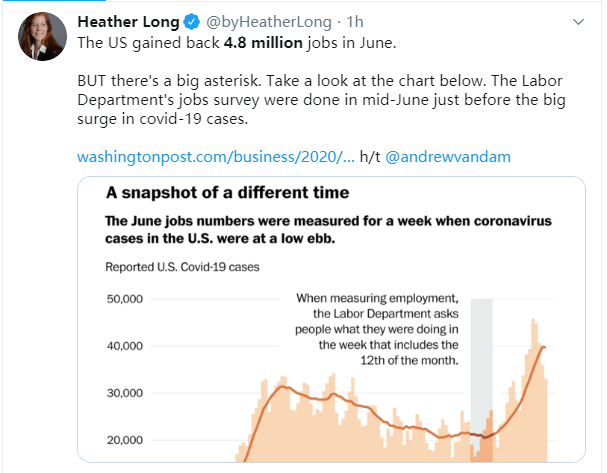Click the chart subtitle about June jobs numbers

(x=328, y=230)
